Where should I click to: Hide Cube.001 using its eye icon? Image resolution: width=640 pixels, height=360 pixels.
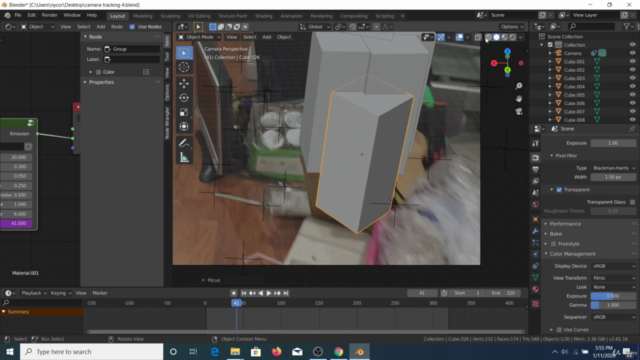pyautogui.click(x=632, y=62)
